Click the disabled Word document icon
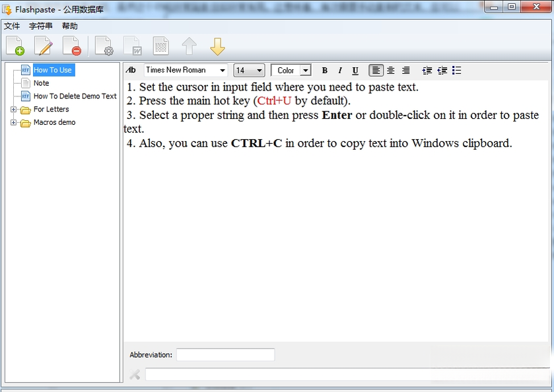 (x=133, y=46)
